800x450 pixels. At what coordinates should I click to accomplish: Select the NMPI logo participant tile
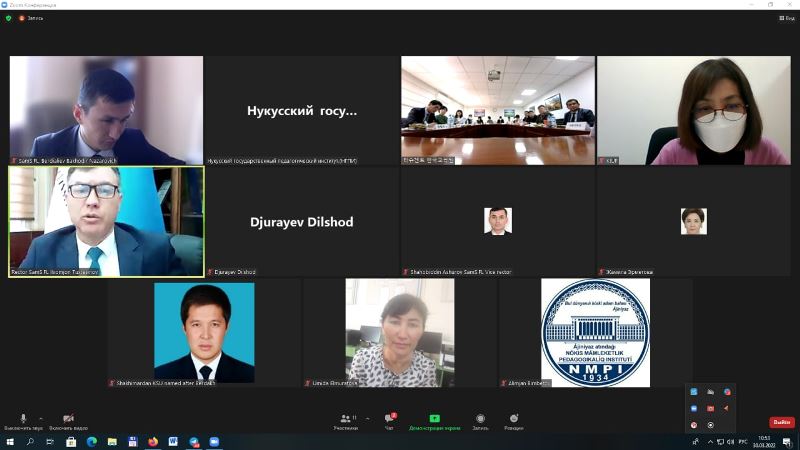pyautogui.click(x=595, y=332)
